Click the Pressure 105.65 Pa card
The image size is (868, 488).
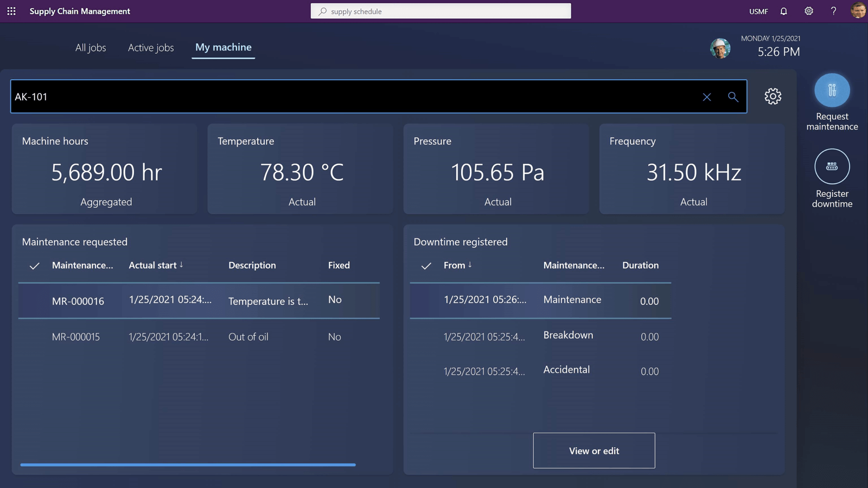[496, 169]
